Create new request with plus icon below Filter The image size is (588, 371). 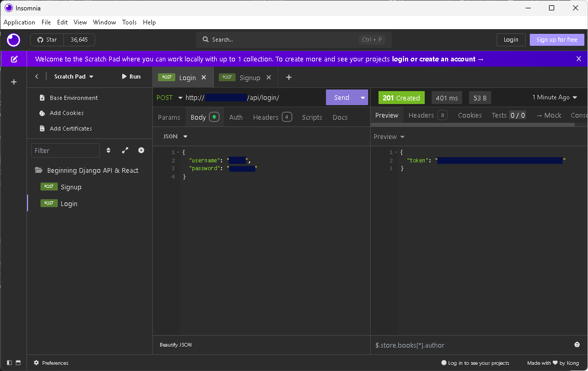[x=141, y=150]
